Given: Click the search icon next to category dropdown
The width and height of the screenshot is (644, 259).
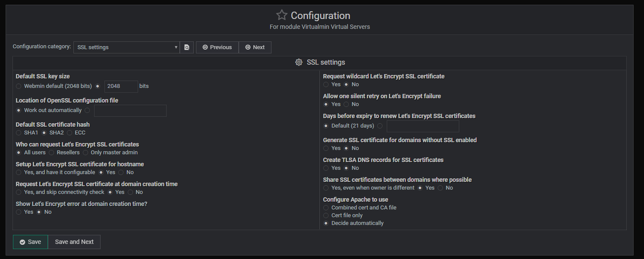Looking at the screenshot, I should click(x=186, y=47).
